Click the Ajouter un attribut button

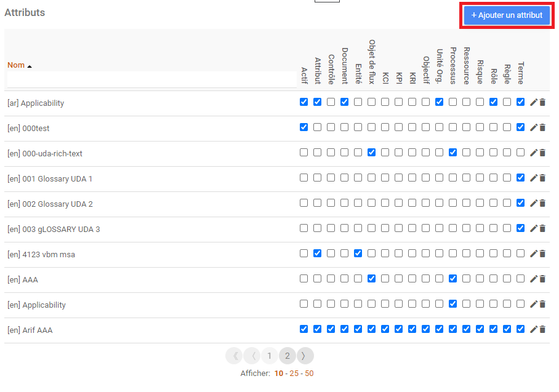pyautogui.click(x=507, y=15)
